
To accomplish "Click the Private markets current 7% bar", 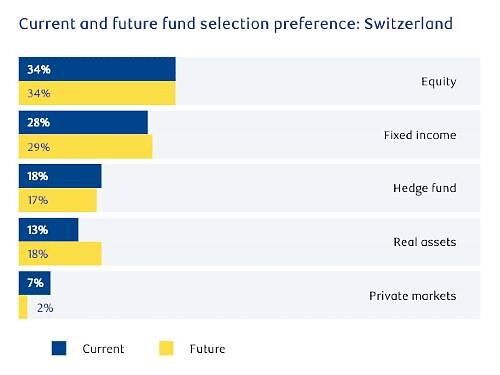I will click(34, 283).
